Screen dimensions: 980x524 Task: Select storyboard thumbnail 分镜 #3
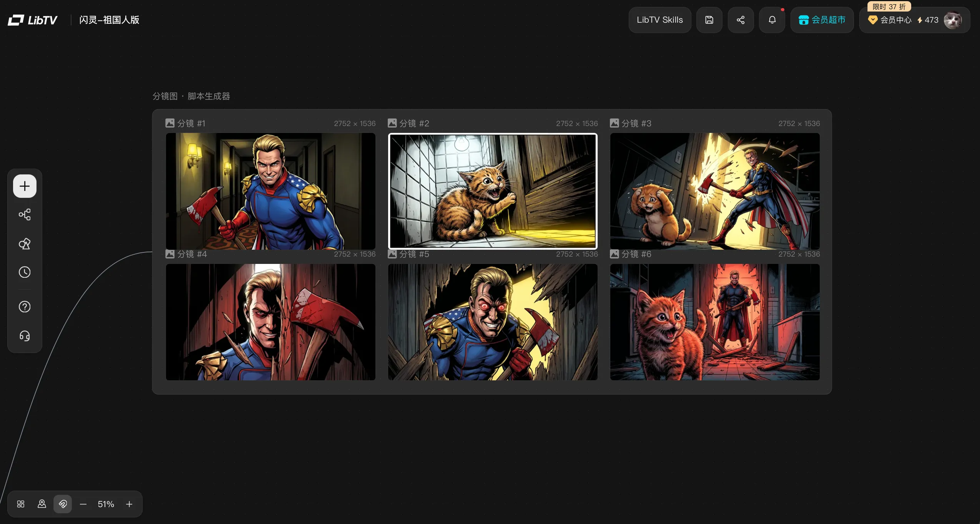tap(715, 191)
